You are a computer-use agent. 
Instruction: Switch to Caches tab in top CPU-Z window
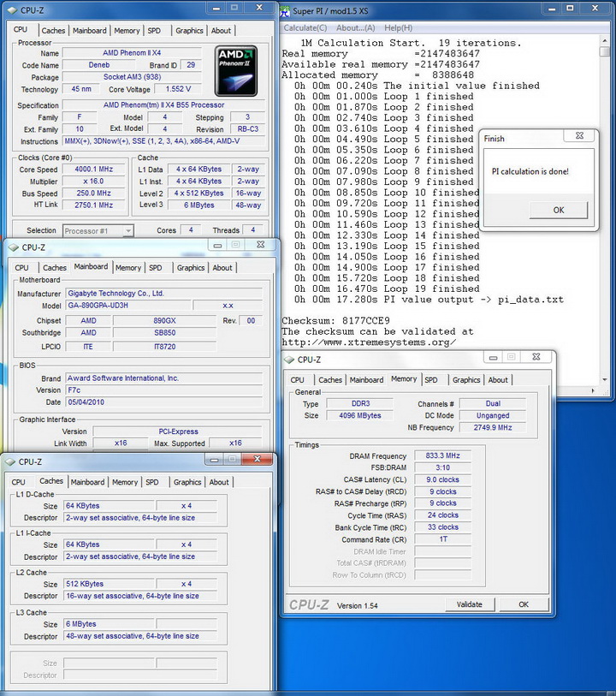pos(53,31)
